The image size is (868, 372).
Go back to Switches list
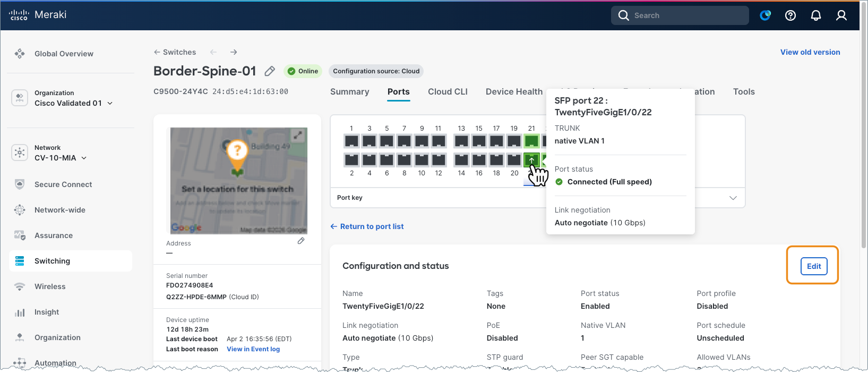[175, 52]
